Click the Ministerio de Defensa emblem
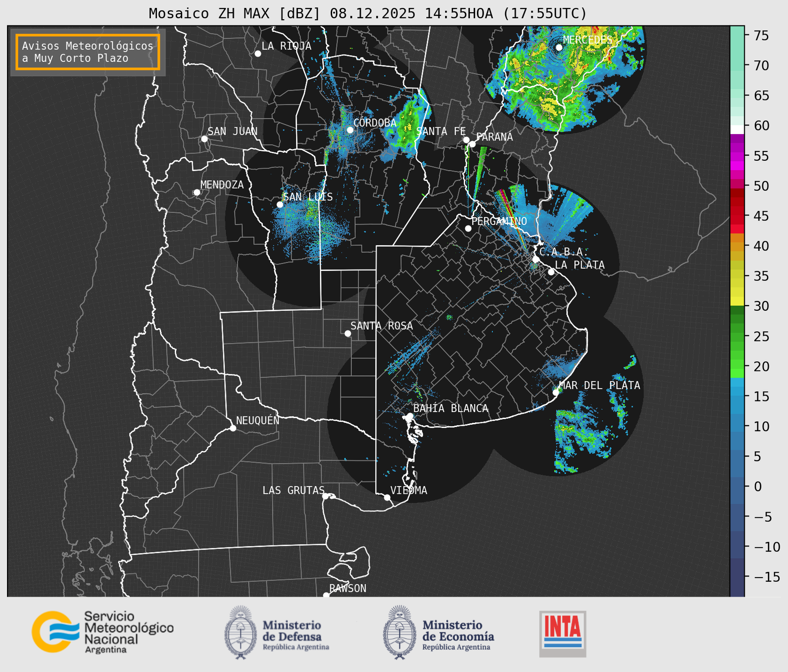788x672 pixels. tap(241, 632)
